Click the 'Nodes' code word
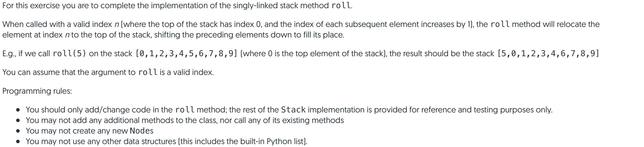 click(141, 131)
